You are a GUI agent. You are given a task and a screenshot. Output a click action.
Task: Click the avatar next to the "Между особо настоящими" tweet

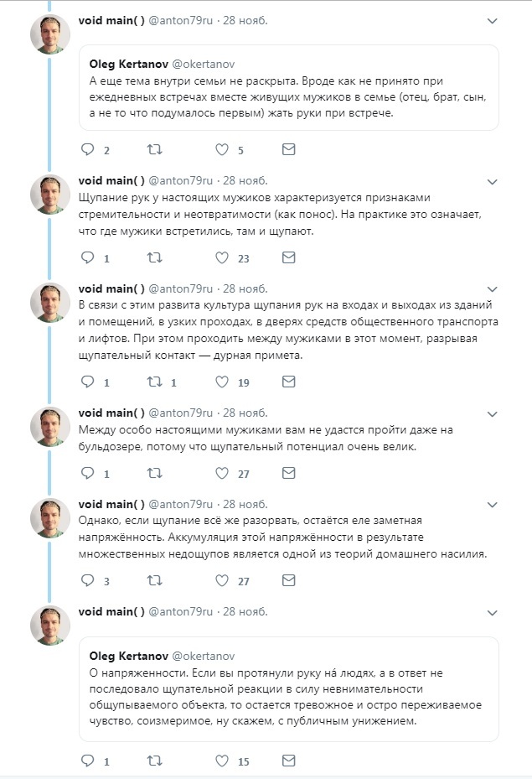click(x=49, y=426)
